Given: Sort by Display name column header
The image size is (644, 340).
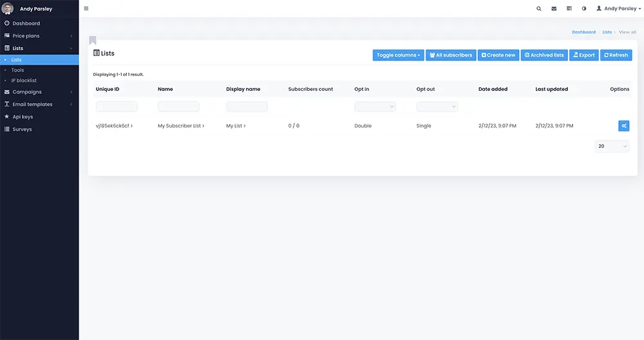Looking at the screenshot, I should [x=243, y=89].
